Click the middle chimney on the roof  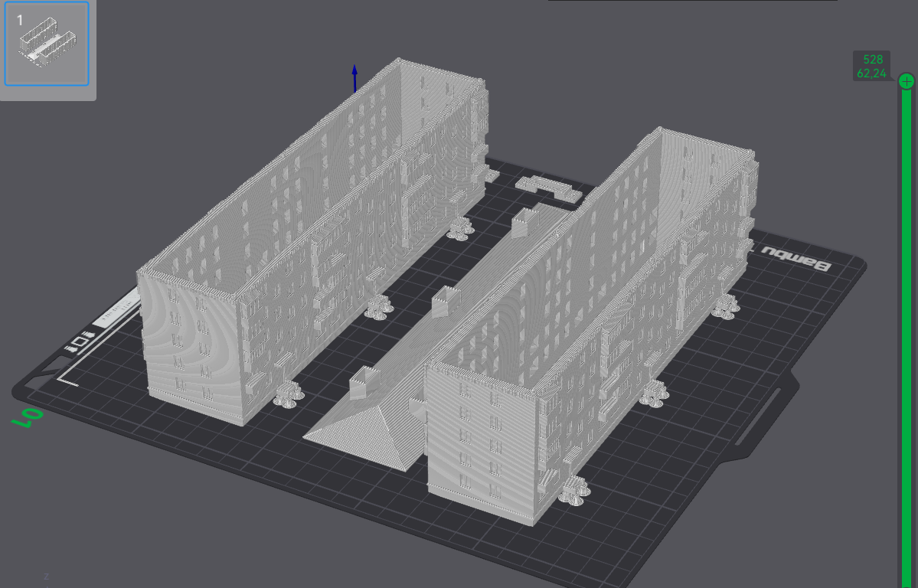click(x=446, y=302)
